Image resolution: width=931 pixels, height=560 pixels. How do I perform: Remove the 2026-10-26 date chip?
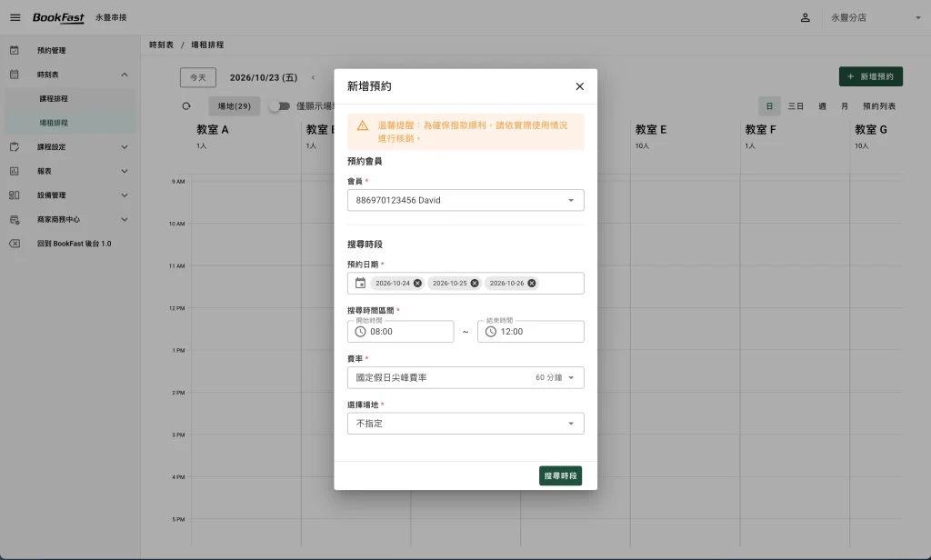(x=532, y=284)
